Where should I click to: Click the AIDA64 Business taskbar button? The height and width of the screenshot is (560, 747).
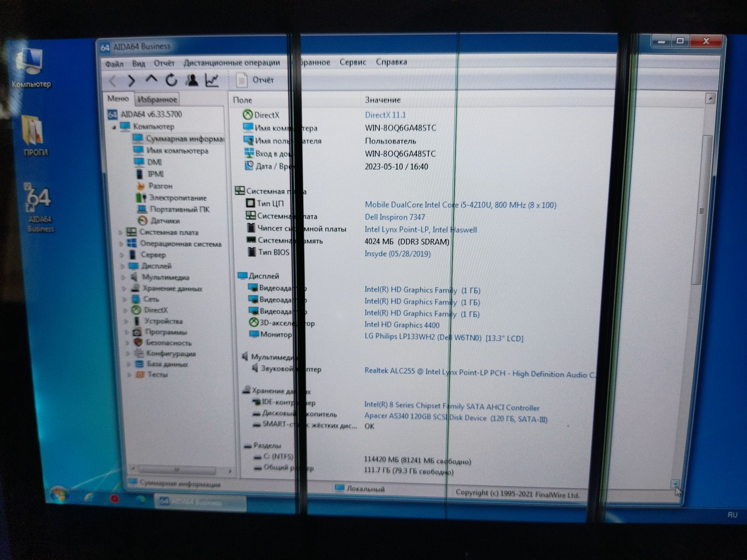[200, 501]
